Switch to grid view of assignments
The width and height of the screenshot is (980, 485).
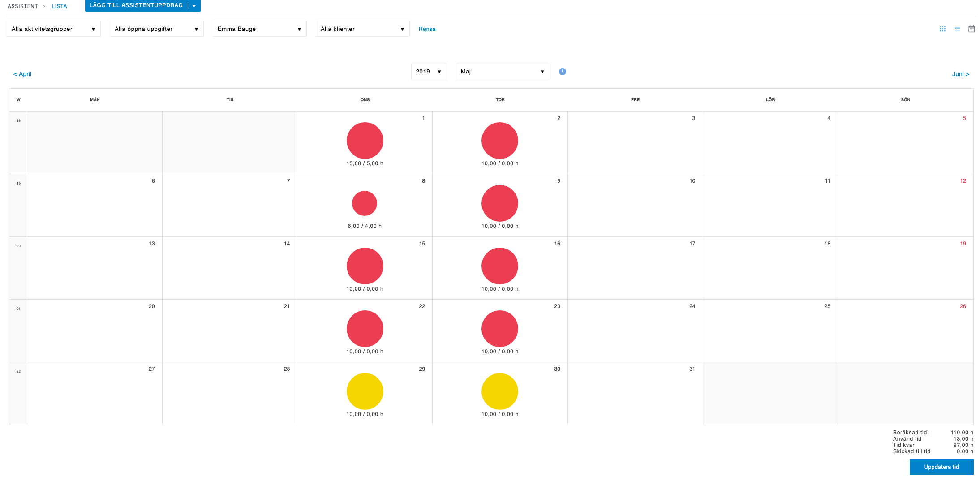click(942, 29)
